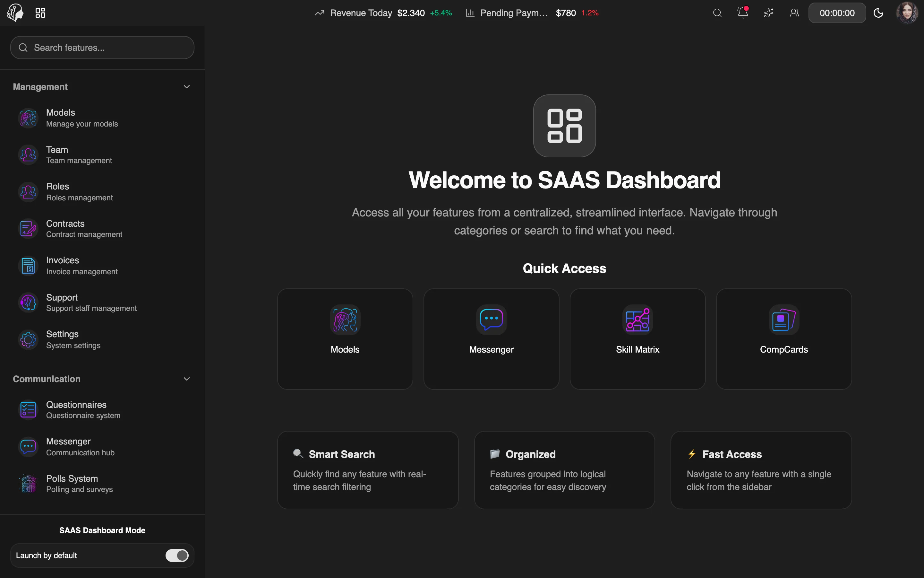The height and width of the screenshot is (578, 924).
Task: Open Contracts in the sidebar
Action: coord(102,229)
